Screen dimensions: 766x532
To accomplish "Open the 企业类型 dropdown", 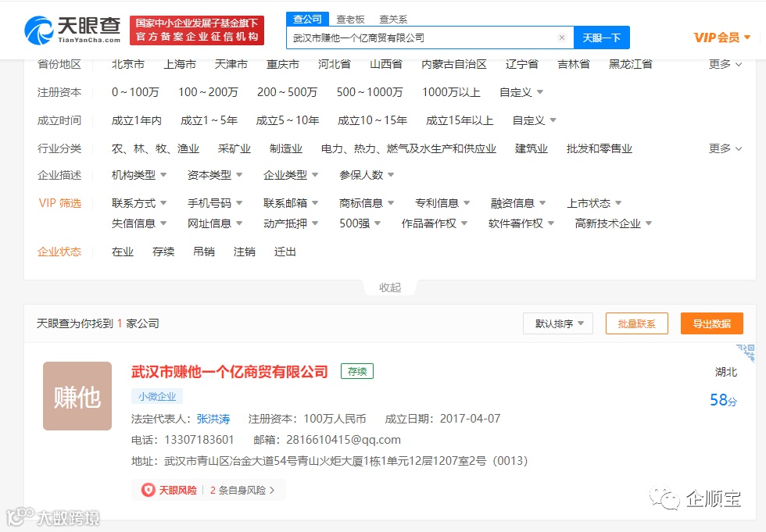I will point(291,175).
